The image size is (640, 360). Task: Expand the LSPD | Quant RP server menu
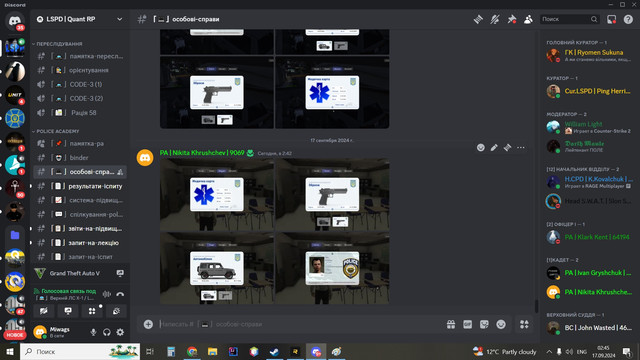tap(80, 19)
